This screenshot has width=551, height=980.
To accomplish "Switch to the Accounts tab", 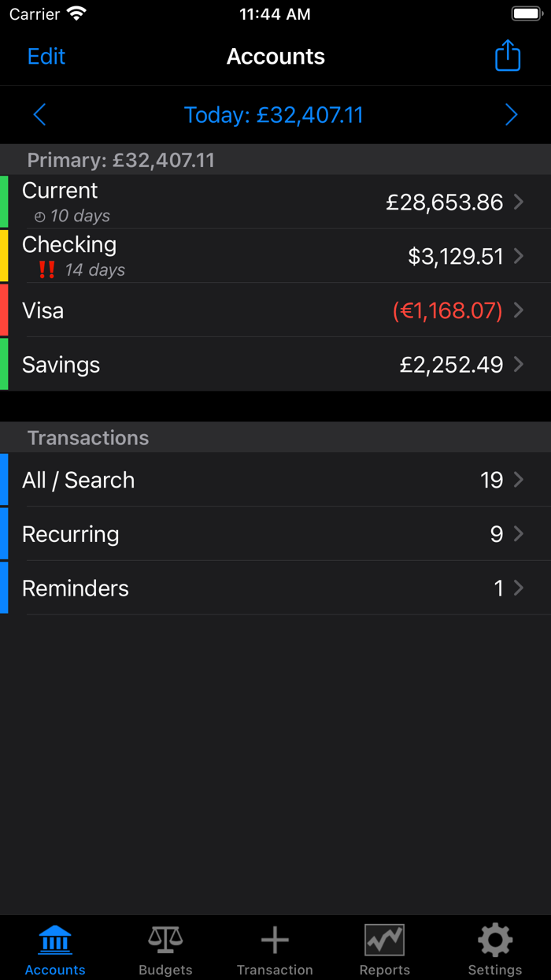I will [54, 948].
